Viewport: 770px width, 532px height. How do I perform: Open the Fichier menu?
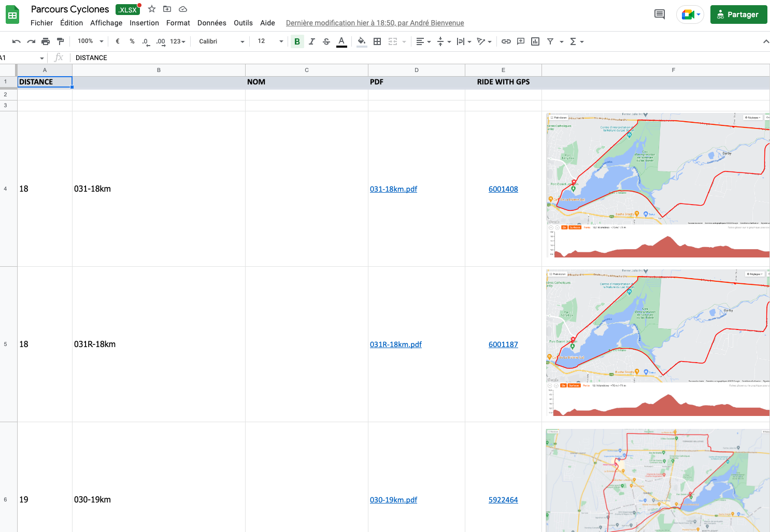click(41, 23)
